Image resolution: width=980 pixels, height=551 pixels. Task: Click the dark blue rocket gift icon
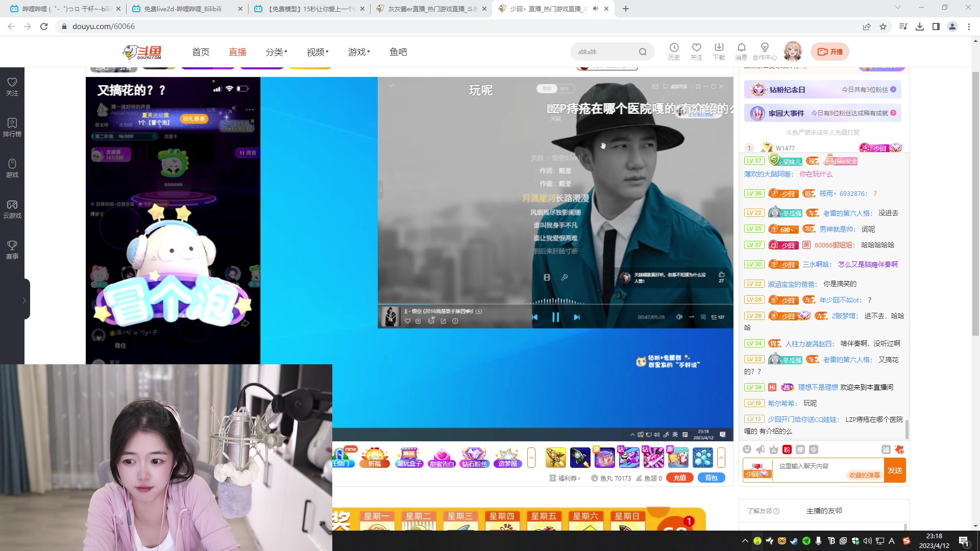[580, 458]
